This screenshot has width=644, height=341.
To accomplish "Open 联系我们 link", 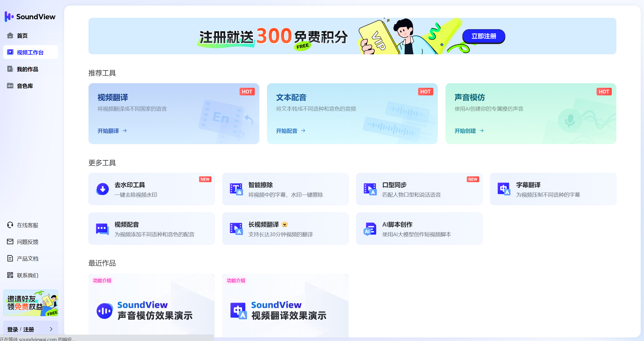I will 31,275.
